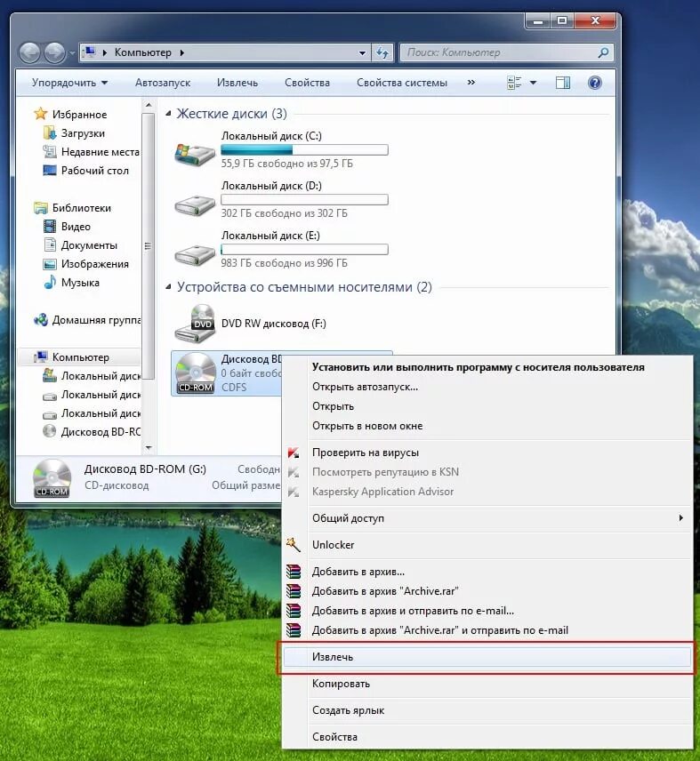This screenshot has height=761, width=700.
Task: Click Установить или выполнить программу entry
Action: [x=487, y=367]
